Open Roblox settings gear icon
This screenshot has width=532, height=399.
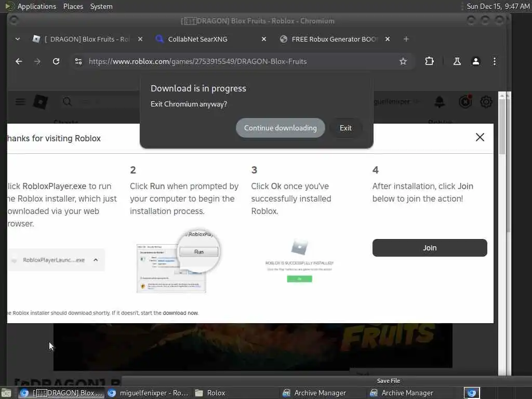486,102
